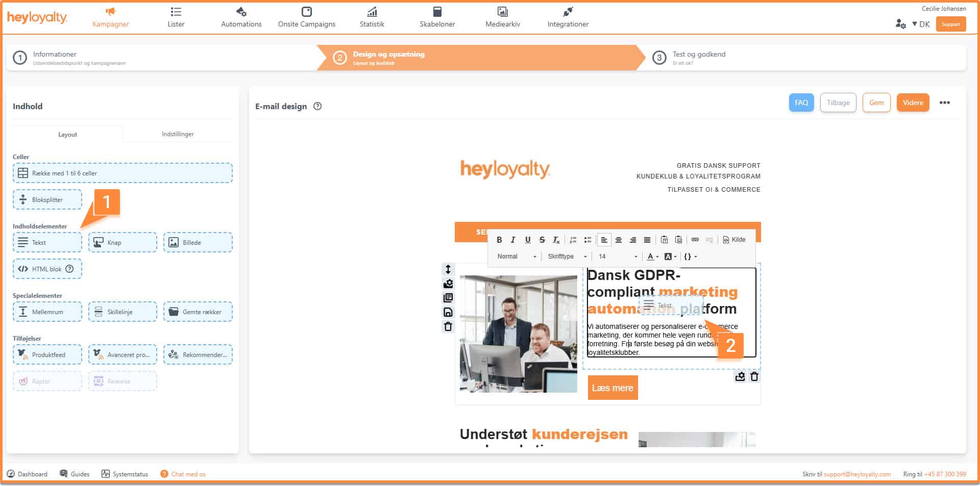Toggle underline formatting in the text toolbar
Viewport: 980px width, 486px height.
click(527, 240)
